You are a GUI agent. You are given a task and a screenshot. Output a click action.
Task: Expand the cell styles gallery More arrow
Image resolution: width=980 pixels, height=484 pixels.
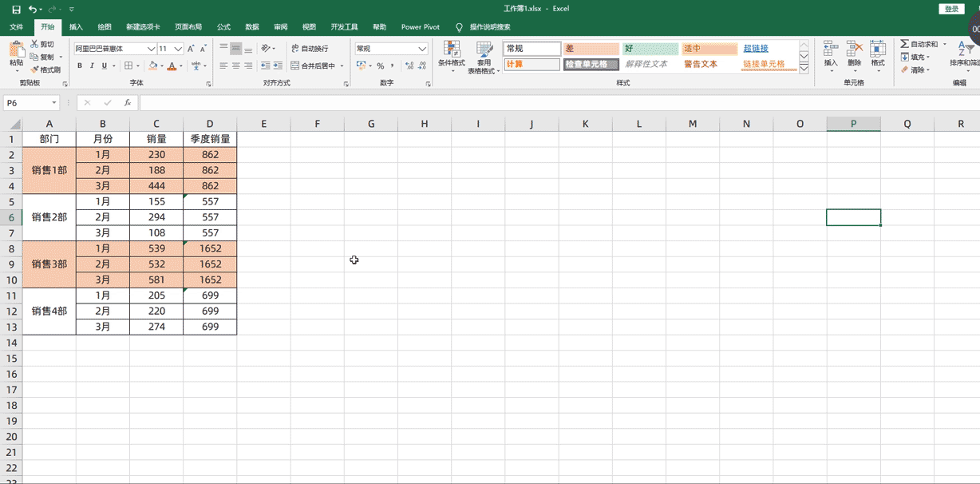point(804,69)
